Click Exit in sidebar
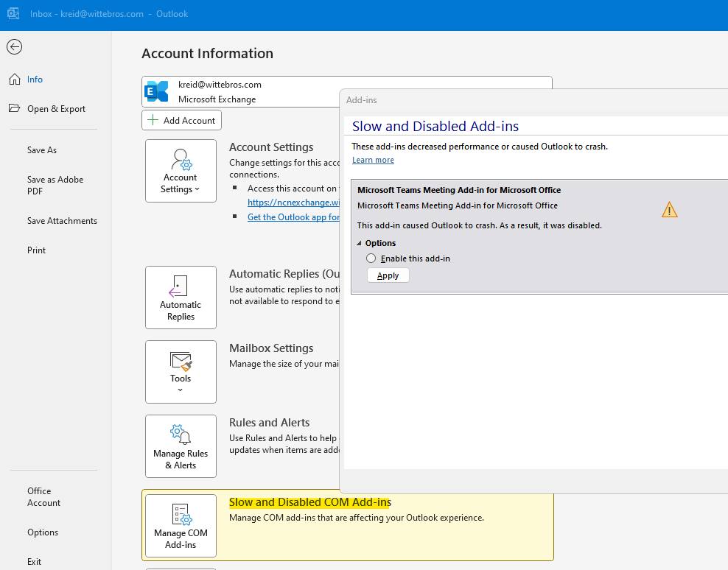The width and height of the screenshot is (728, 570). pyautogui.click(x=34, y=562)
